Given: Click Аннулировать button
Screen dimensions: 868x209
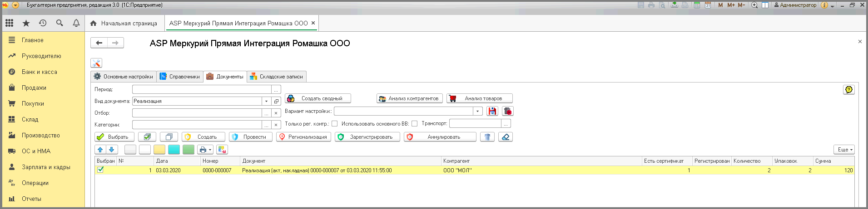Looking at the screenshot, I should click(440, 137).
